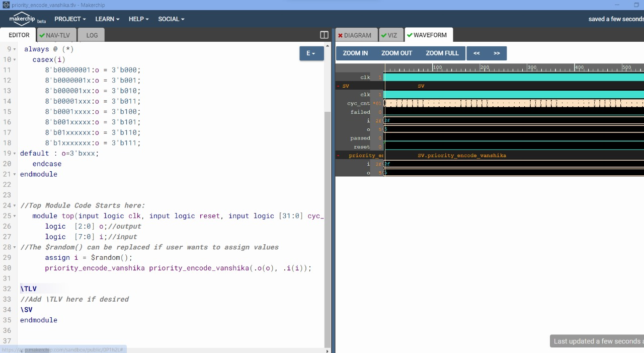The height and width of the screenshot is (353, 644).
Task: Switch to the LOG tab
Action: pyautogui.click(x=91, y=35)
